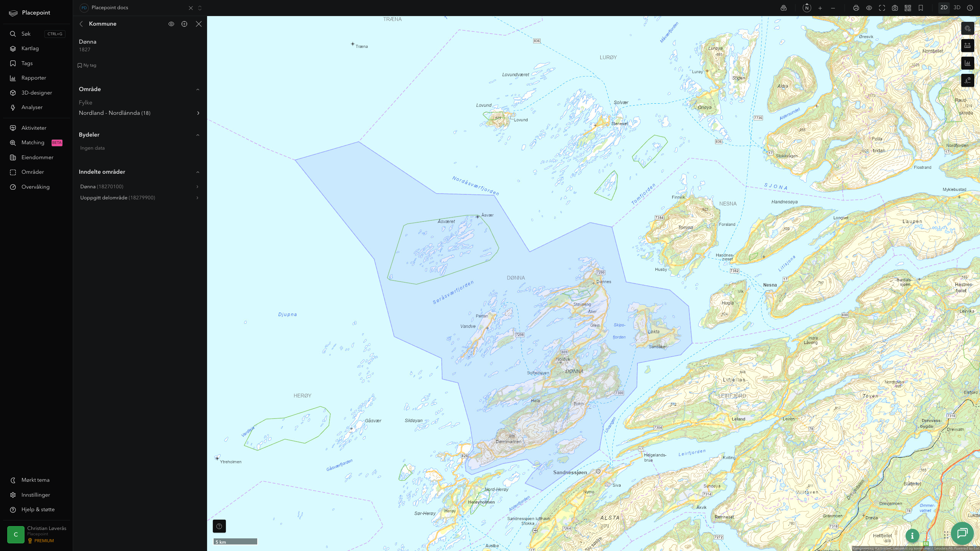Reset map orientation with north compass
The height and width of the screenshot is (551, 980).
807,8
